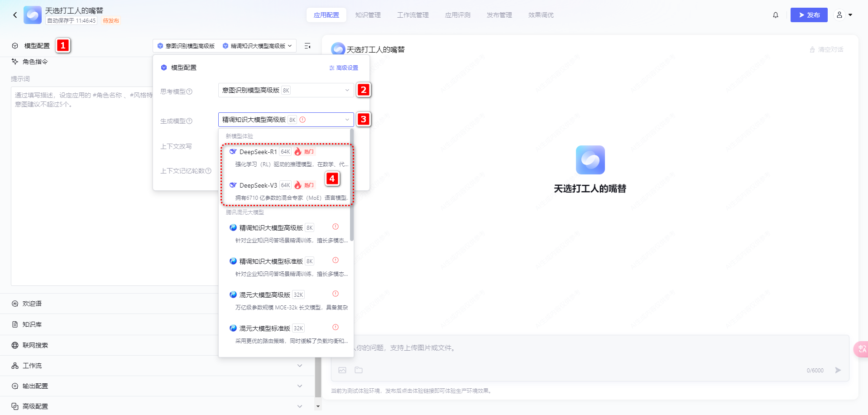Screen dimensions: 868x415
Task: Click 清空对话 button
Action: [x=826, y=49]
